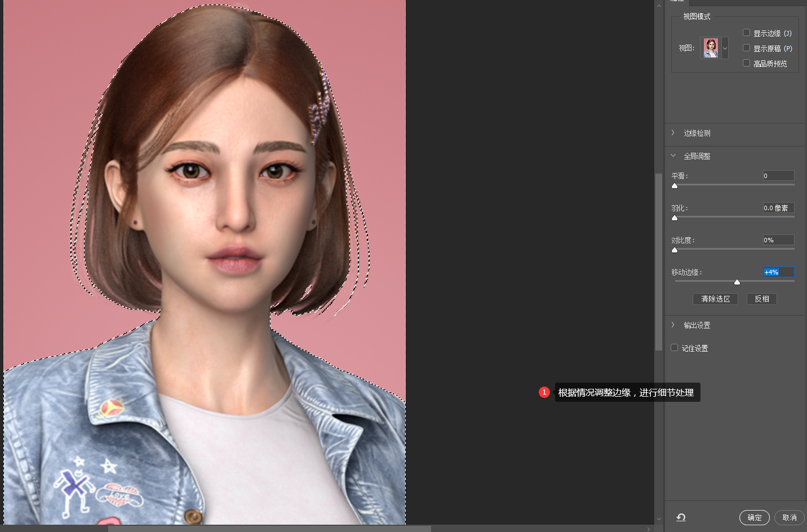Confirm with the 确定 button
The width and height of the screenshot is (807, 532).
[754, 517]
